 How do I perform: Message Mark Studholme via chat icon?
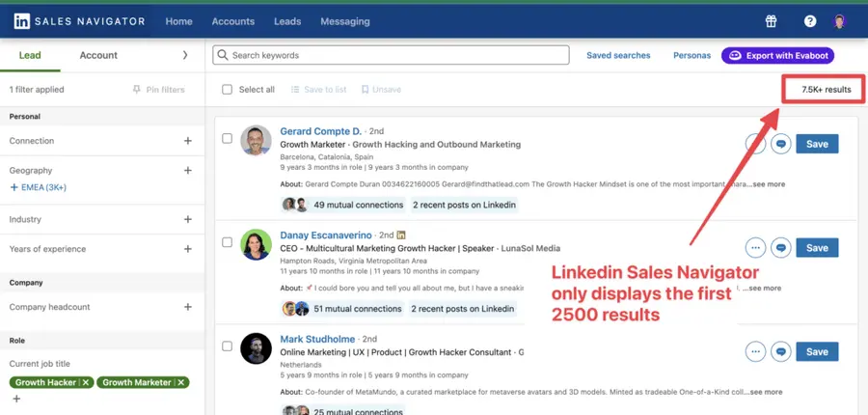tap(780, 351)
